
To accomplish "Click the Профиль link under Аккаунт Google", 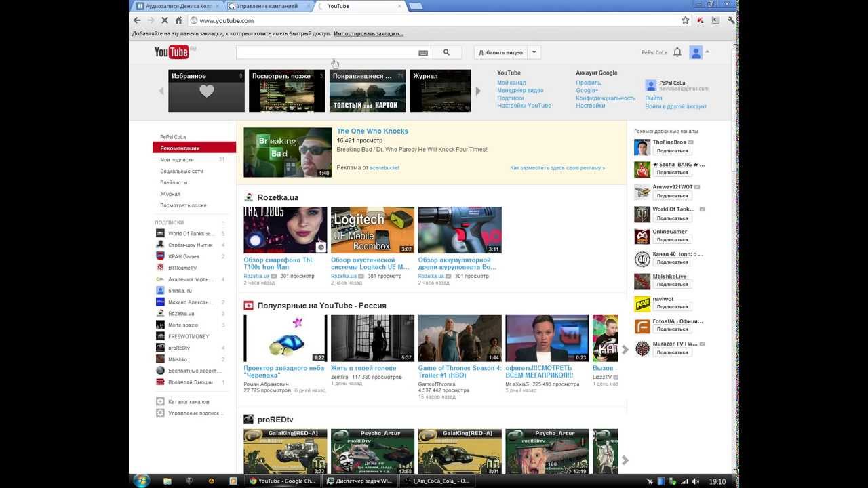I will 589,83.
